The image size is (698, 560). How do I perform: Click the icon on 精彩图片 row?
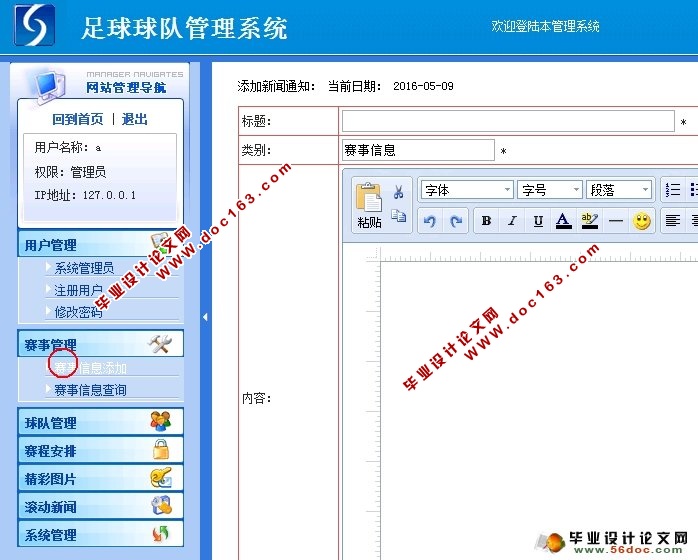click(x=161, y=478)
